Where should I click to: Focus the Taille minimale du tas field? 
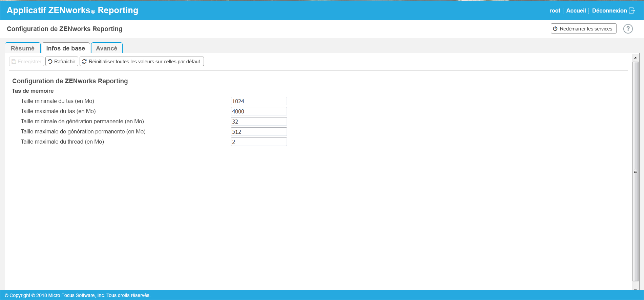pyautogui.click(x=259, y=101)
